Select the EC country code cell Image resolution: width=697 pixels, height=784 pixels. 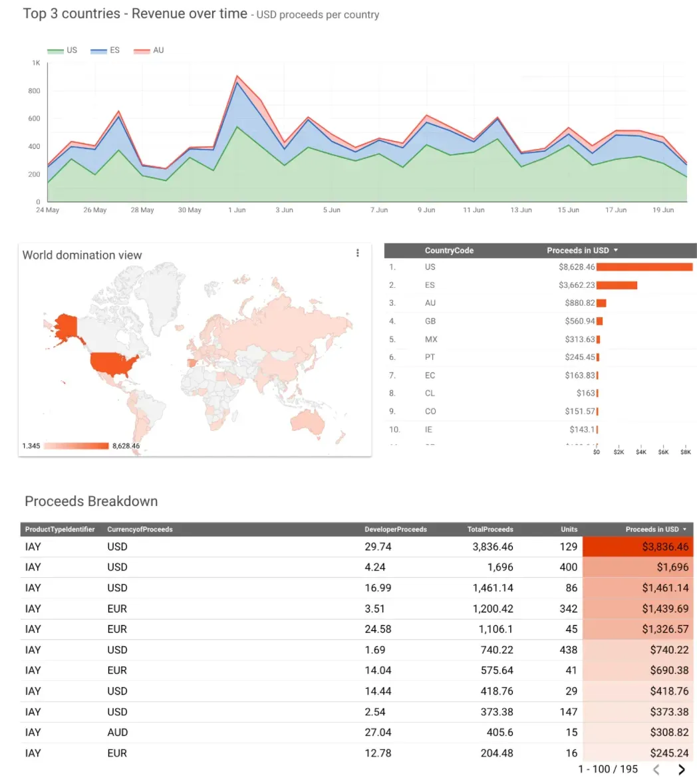430,375
